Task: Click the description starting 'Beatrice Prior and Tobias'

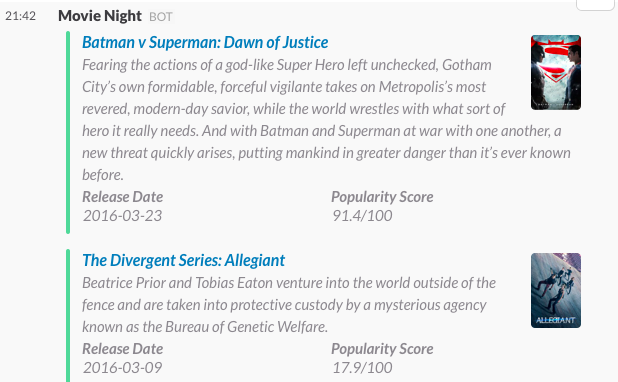Action: pos(289,305)
